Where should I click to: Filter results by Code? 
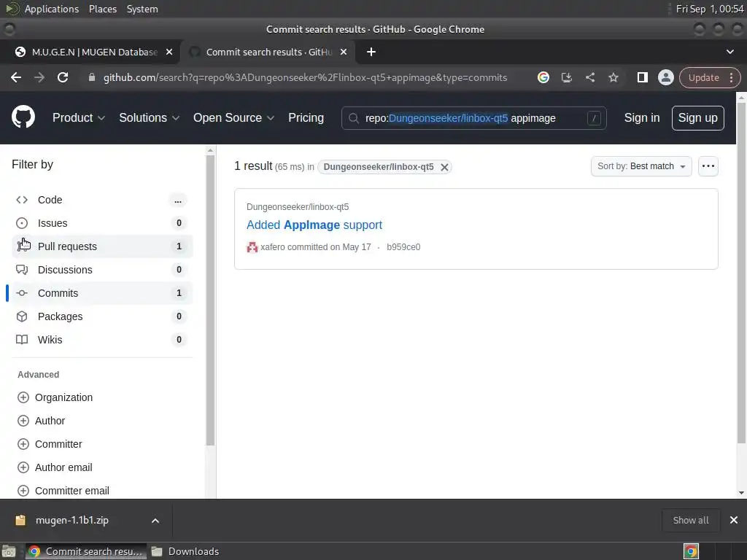pos(102,200)
